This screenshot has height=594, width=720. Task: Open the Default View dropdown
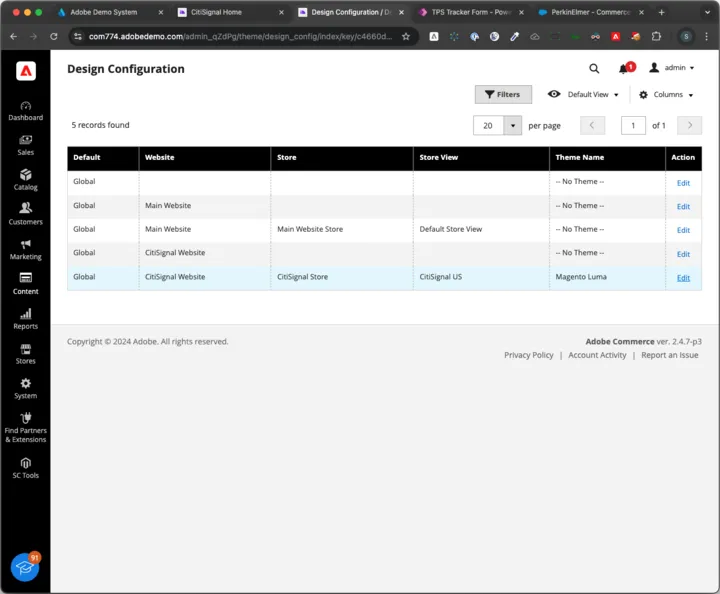click(x=583, y=95)
